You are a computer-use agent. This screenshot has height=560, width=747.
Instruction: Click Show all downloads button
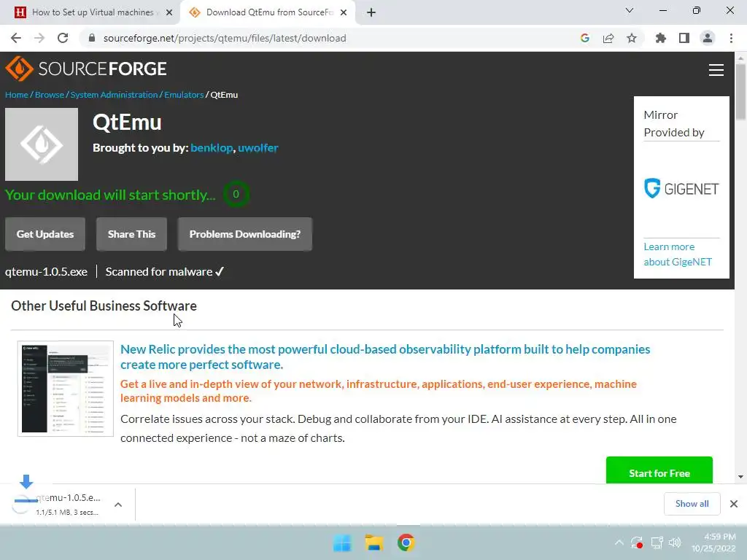tap(692, 503)
